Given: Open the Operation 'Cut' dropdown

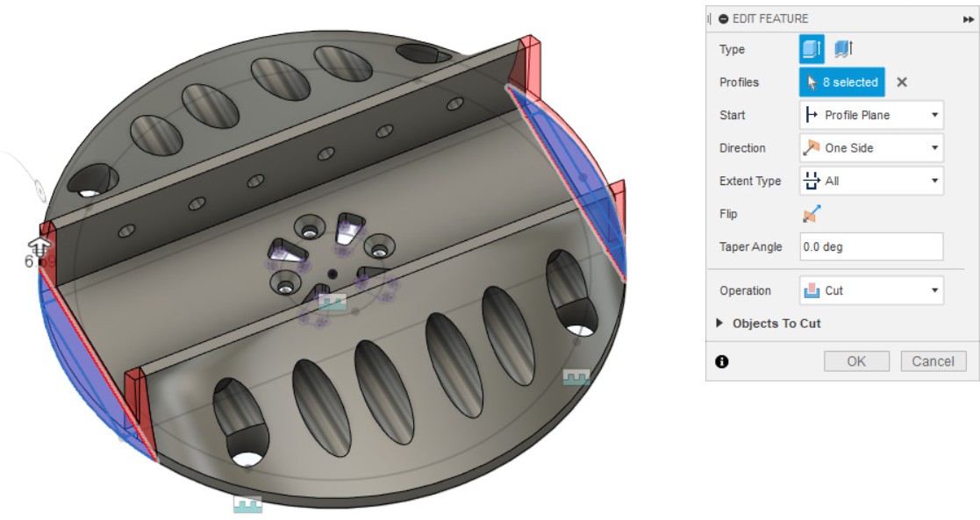Looking at the screenshot, I should tap(871, 290).
